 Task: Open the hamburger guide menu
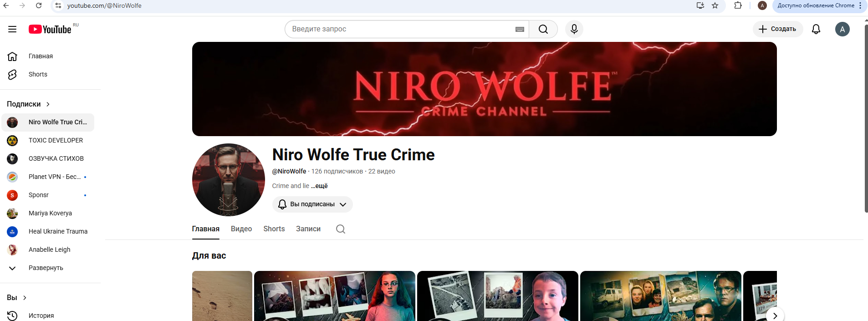click(x=12, y=29)
